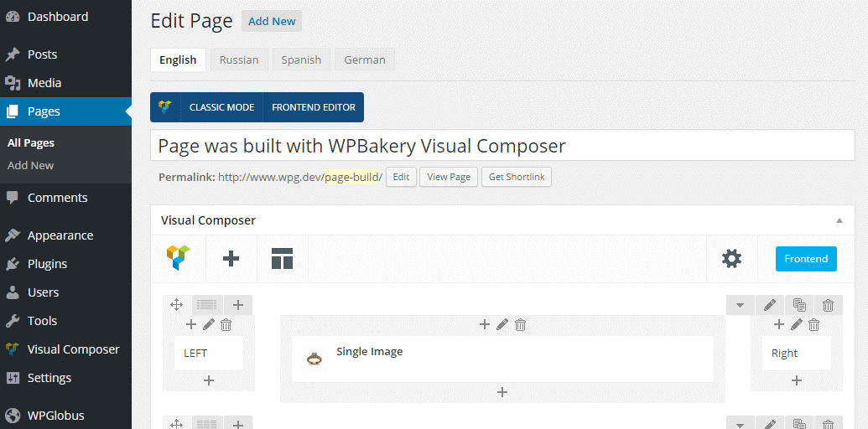Click Add New under Pages submenu
The image size is (868, 429).
(30, 165)
